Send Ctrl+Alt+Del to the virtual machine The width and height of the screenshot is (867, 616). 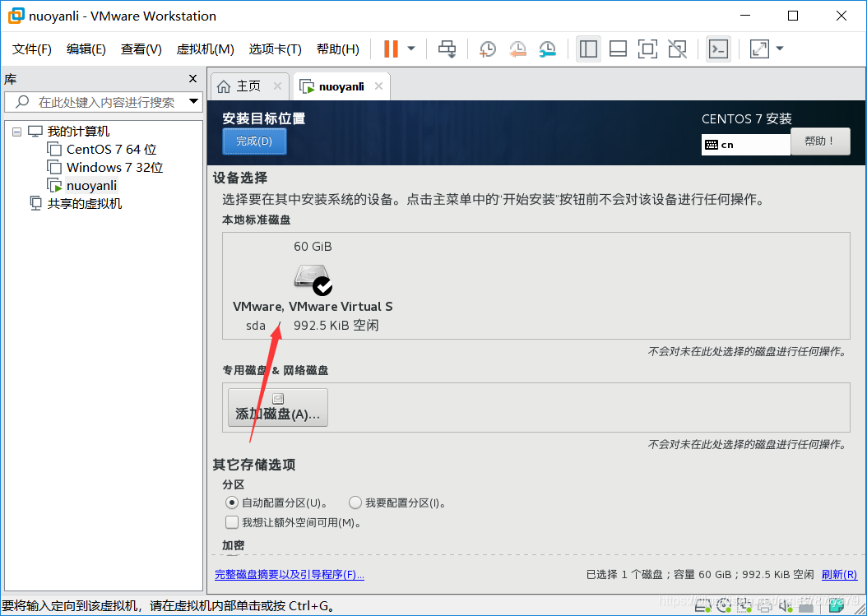point(447,49)
